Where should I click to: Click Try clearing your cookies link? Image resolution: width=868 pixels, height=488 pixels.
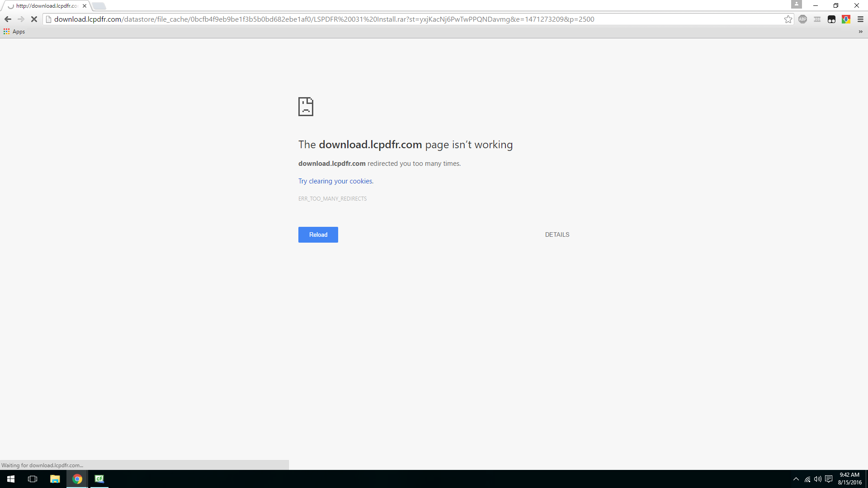[335, 181]
